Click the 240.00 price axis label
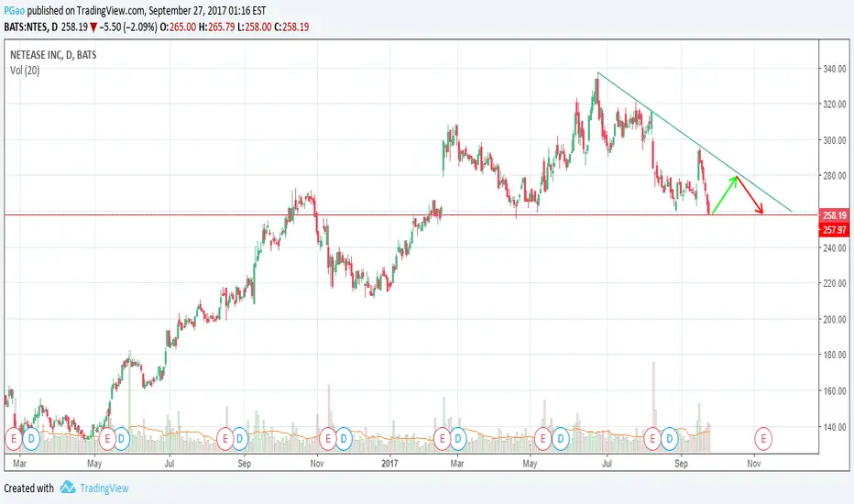 (835, 247)
